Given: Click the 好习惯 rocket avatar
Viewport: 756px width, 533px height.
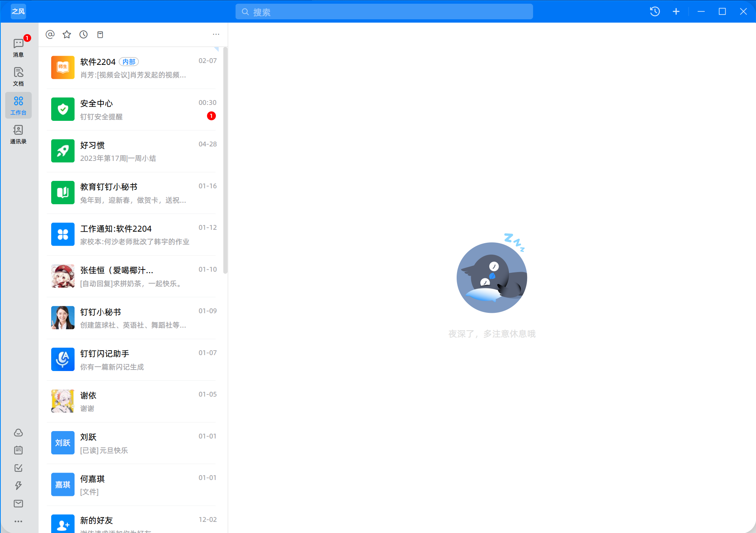Looking at the screenshot, I should [63, 151].
